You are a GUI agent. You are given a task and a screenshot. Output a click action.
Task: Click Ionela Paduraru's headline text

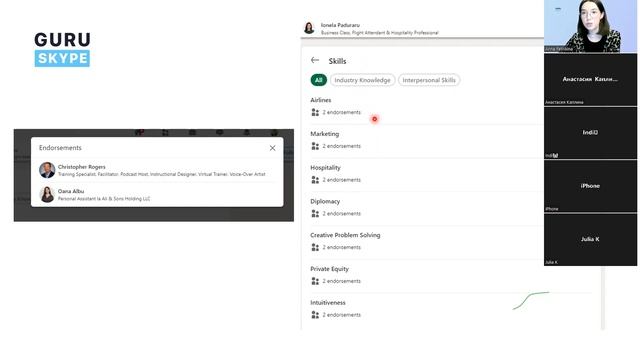(x=380, y=33)
